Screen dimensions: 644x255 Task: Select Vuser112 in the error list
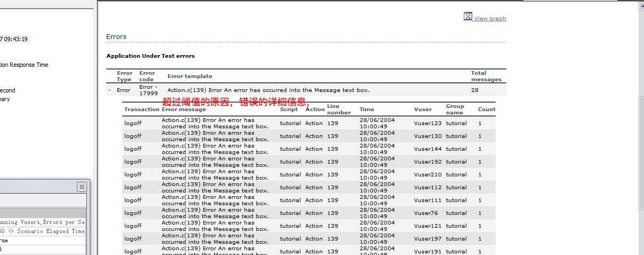click(x=428, y=188)
